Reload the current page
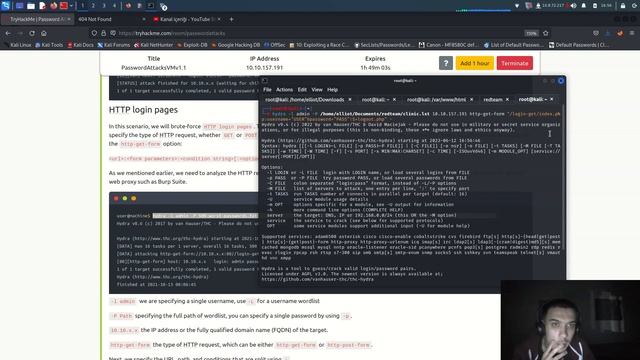This screenshot has width=640, height=360. [x=32, y=33]
